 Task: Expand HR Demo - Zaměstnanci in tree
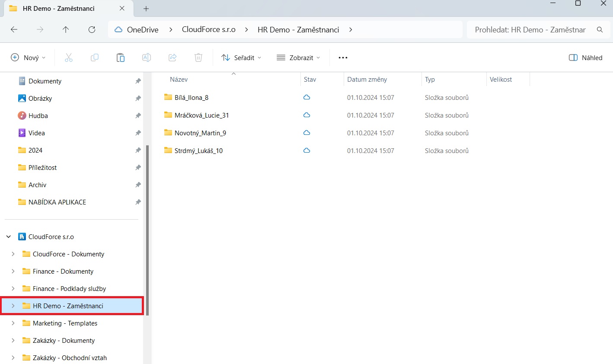[13, 306]
